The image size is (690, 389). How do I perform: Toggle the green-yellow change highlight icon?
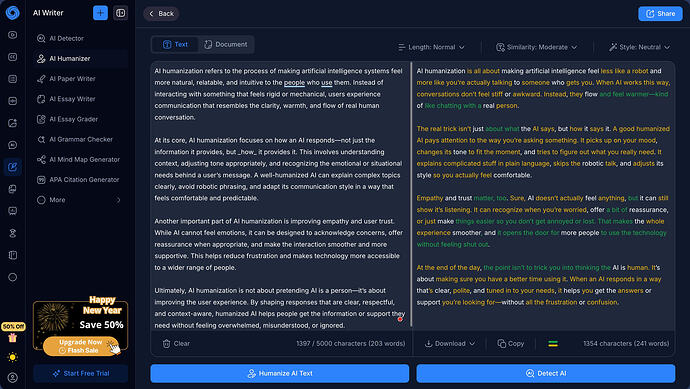click(553, 344)
